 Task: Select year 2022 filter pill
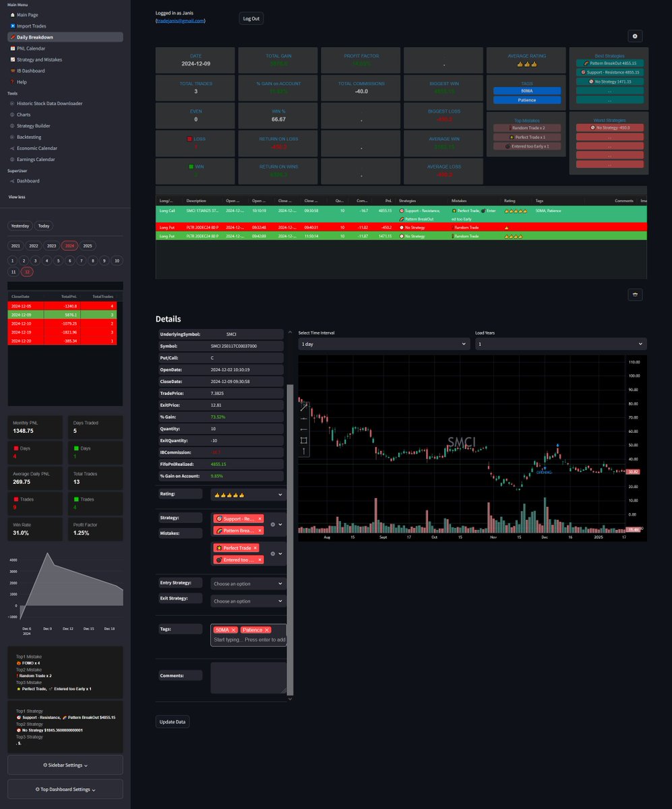(x=33, y=246)
